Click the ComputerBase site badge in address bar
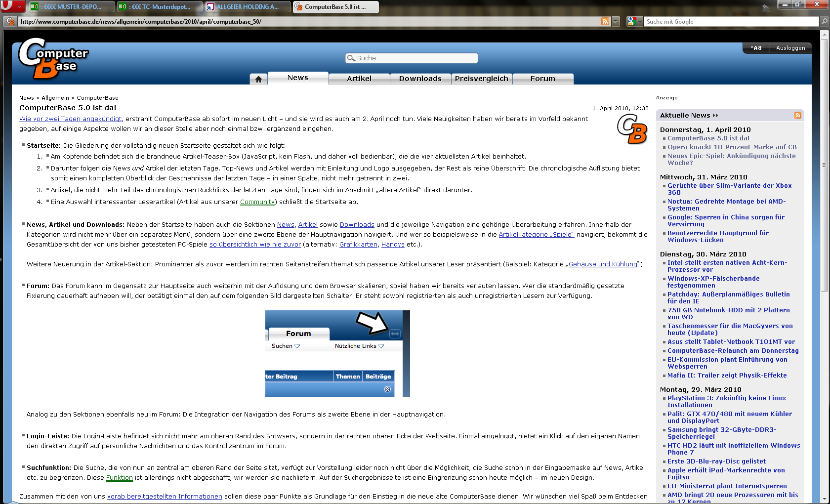Screen dimensions: 830x504 point(10,21)
